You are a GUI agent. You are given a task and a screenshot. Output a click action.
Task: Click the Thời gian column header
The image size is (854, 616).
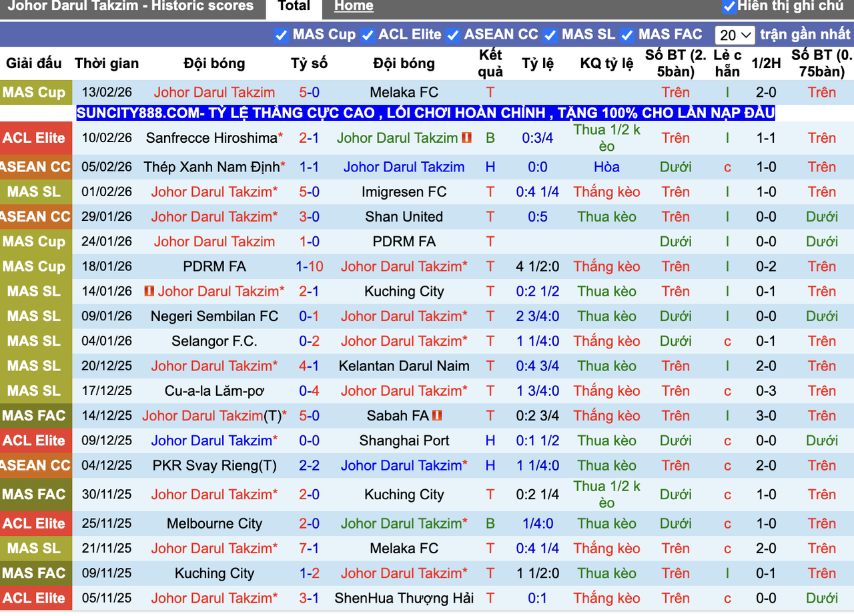point(107,63)
